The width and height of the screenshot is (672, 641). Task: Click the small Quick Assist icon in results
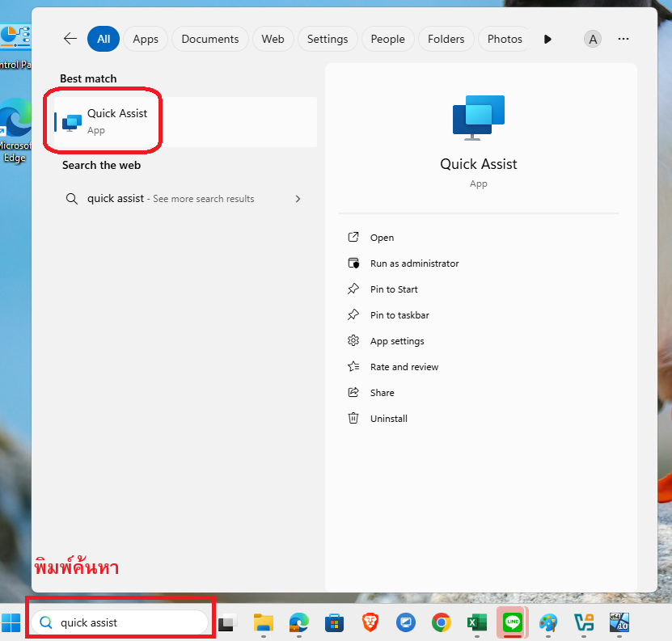pos(72,123)
